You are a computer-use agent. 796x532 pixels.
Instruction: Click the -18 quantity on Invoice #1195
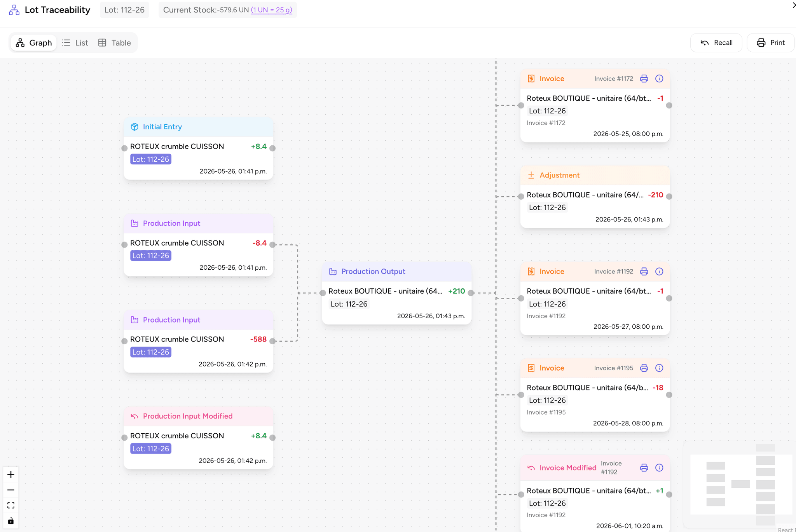[658, 388]
